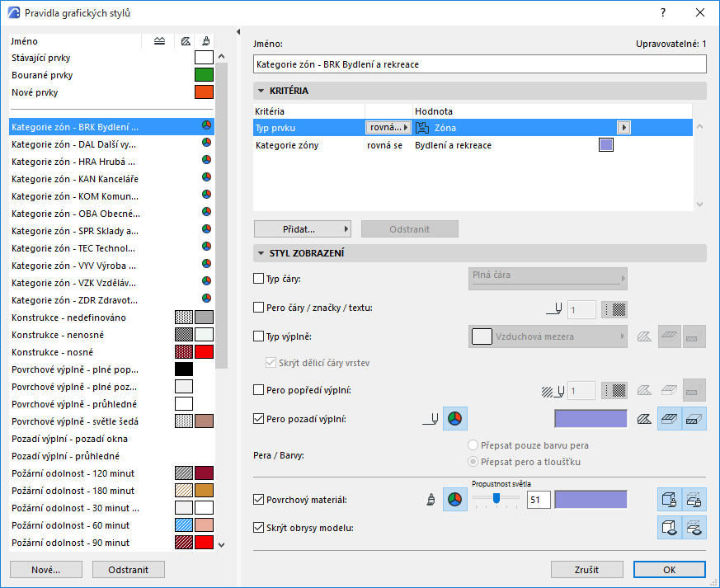Viewport: 720px width, 588px height.
Task: Click the Propustnost světla slider handle
Action: 496,498
